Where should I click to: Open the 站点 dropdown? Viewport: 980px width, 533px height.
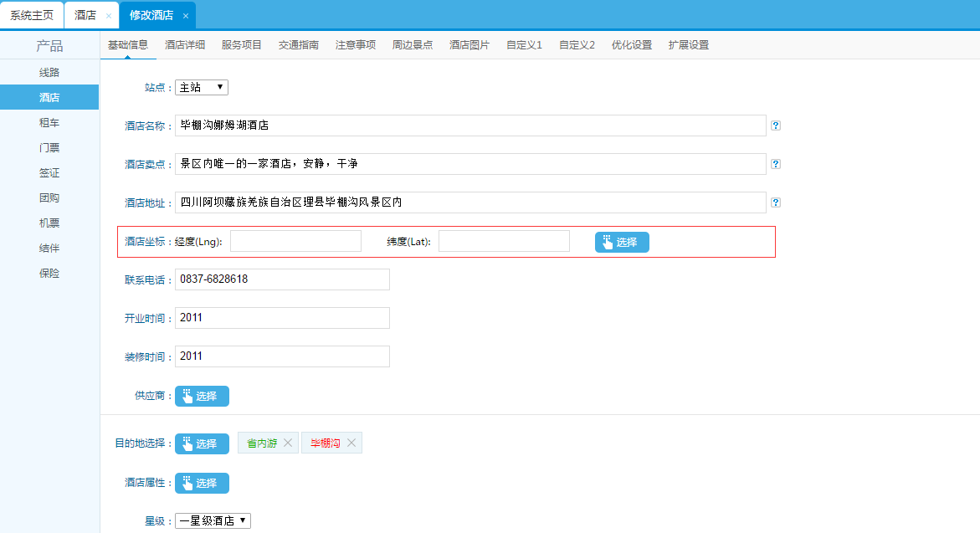coord(201,87)
